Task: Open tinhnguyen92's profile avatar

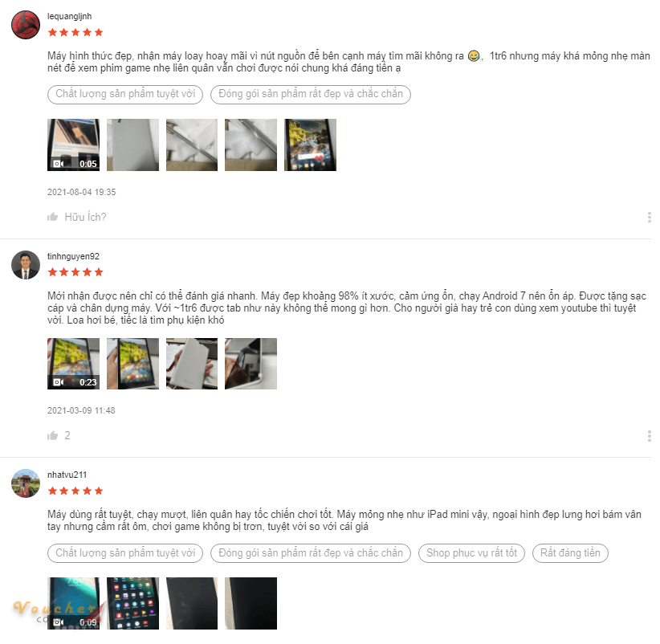Action: pyautogui.click(x=26, y=265)
